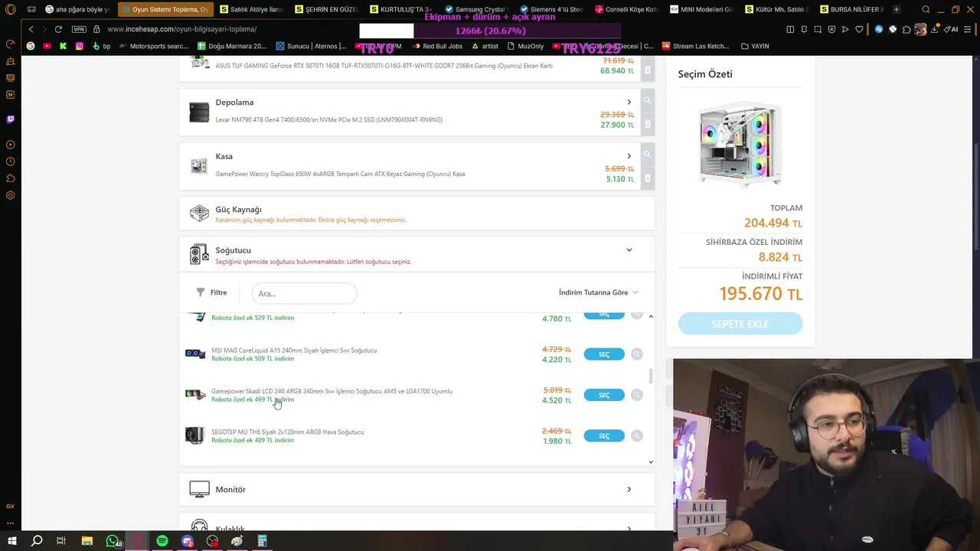Switch to Cornelli Köşe Koltuk tab
Viewport: 980px width, 551px height.
point(626,9)
